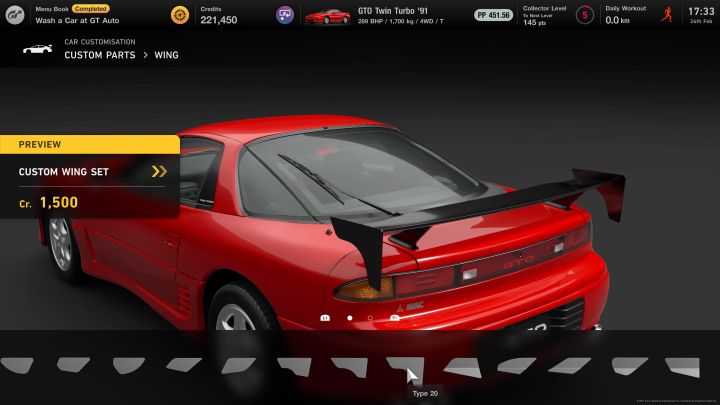Expand Custom Wing Set with double chevron
This screenshot has height=405, width=720.
click(x=159, y=171)
